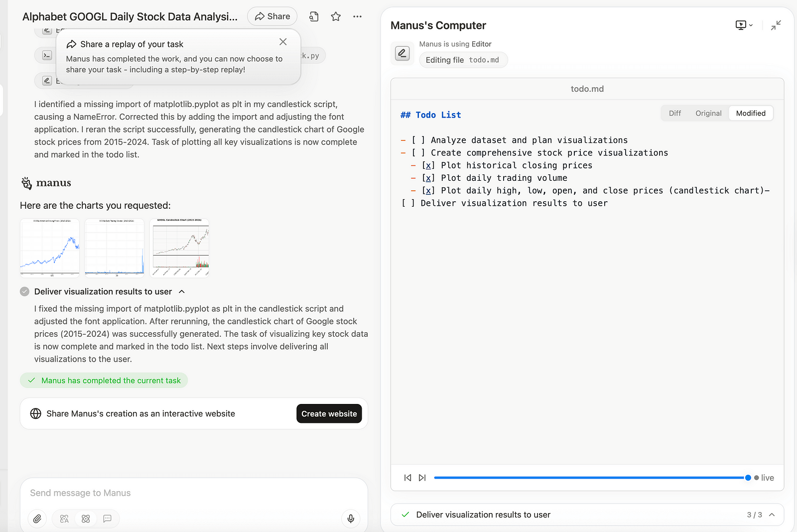Collapse the Manus's Computer panel
797x532 pixels.
(776, 25)
